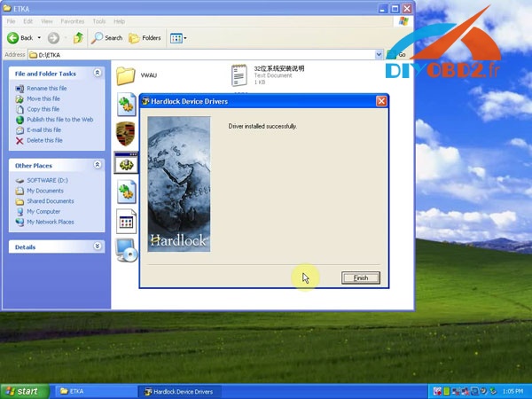Open the Help menu
This screenshot has height=399, width=532.
pyautogui.click(x=119, y=21)
